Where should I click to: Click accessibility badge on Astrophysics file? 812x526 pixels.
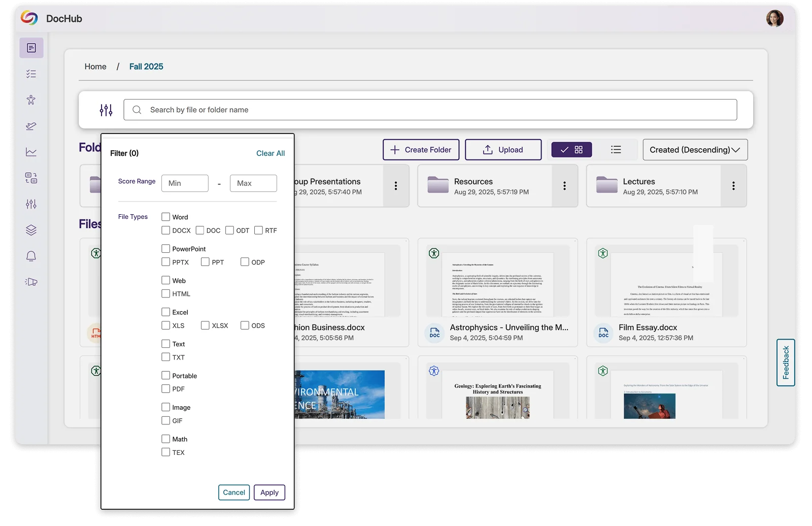point(434,253)
